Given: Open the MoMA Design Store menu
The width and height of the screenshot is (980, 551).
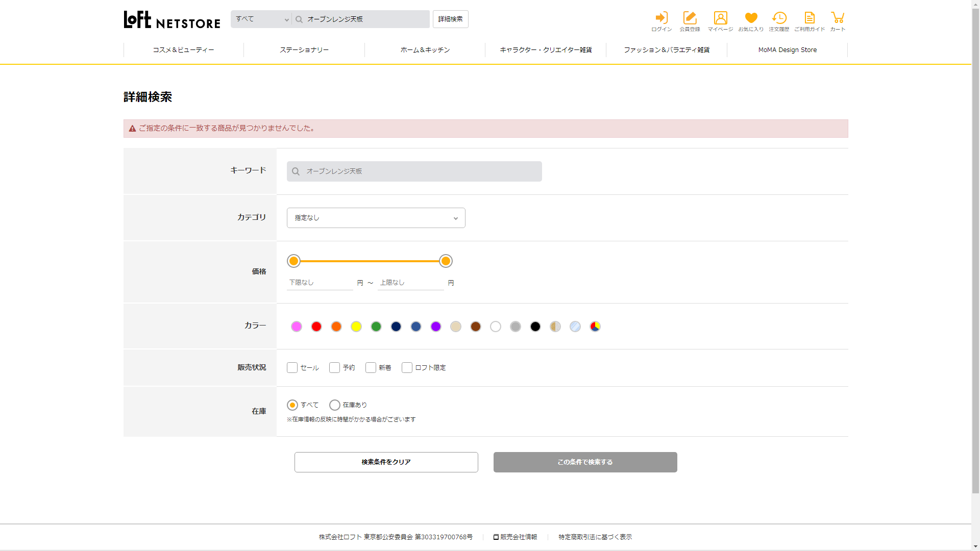Looking at the screenshot, I should 787,50.
